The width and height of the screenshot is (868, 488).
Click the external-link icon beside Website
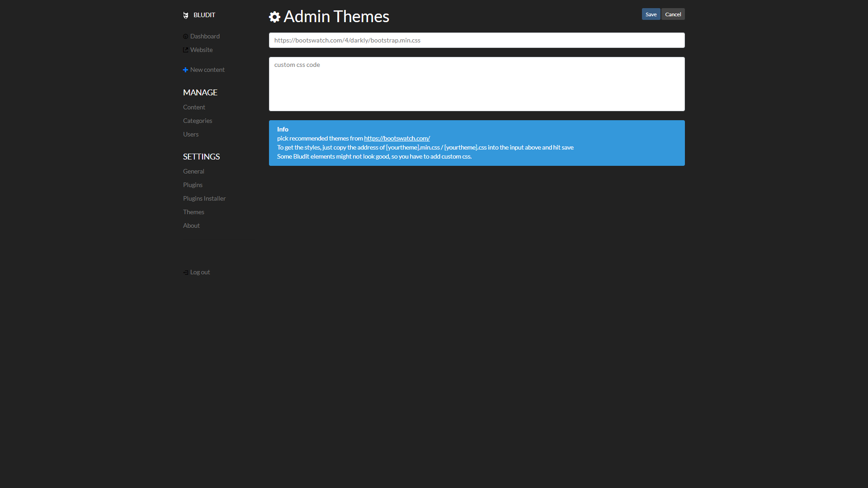tap(185, 50)
